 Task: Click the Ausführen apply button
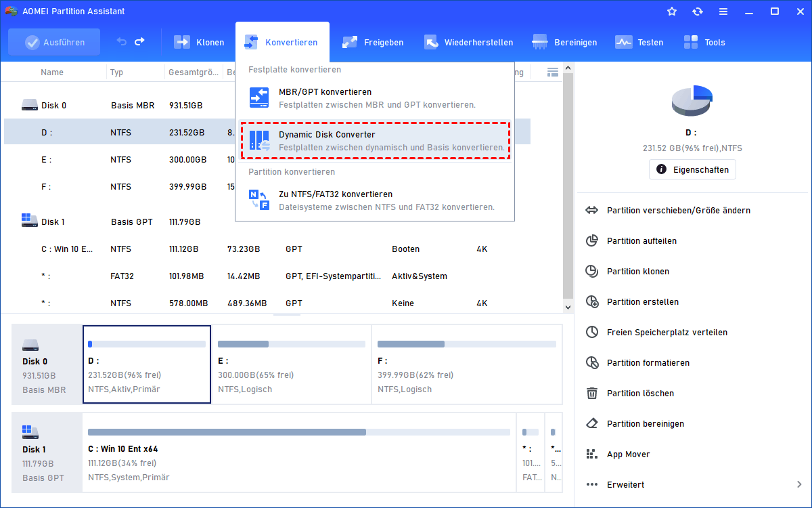54,42
